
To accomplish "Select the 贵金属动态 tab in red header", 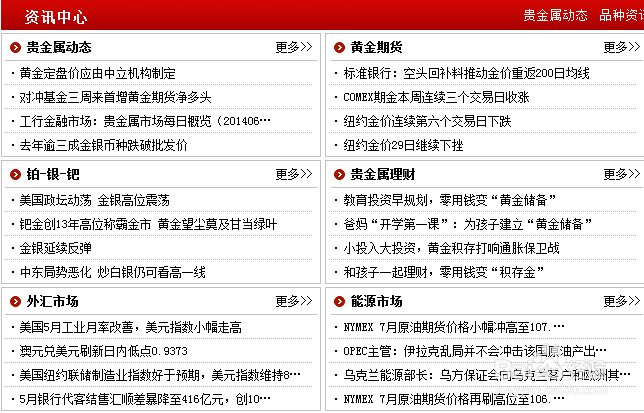I will [x=555, y=16].
